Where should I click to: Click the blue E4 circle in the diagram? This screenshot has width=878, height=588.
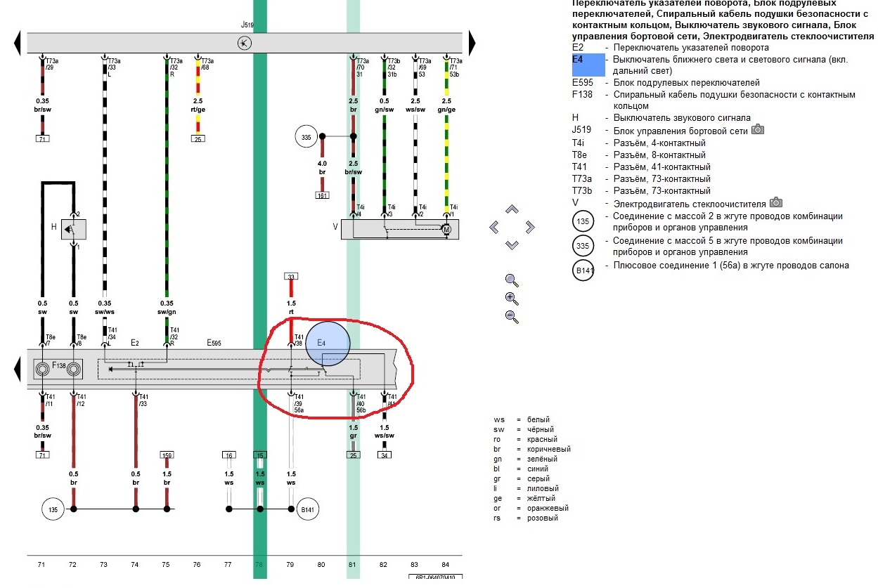(328, 343)
